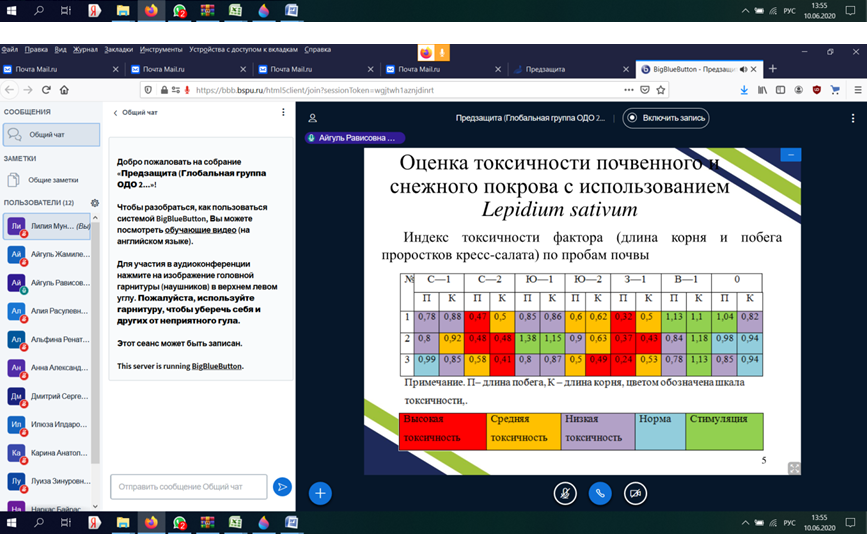Image resolution: width=867 pixels, height=535 pixels.
Task: Bookmark this page with star
Action: tap(660, 90)
